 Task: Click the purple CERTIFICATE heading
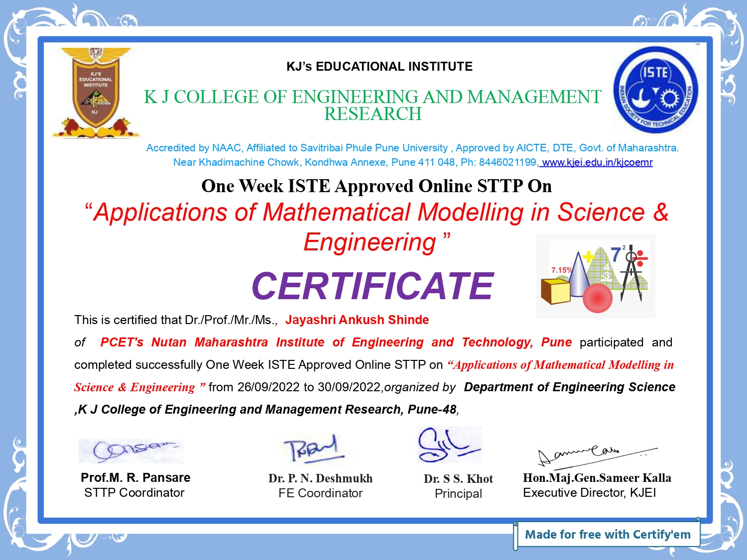tap(373, 286)
